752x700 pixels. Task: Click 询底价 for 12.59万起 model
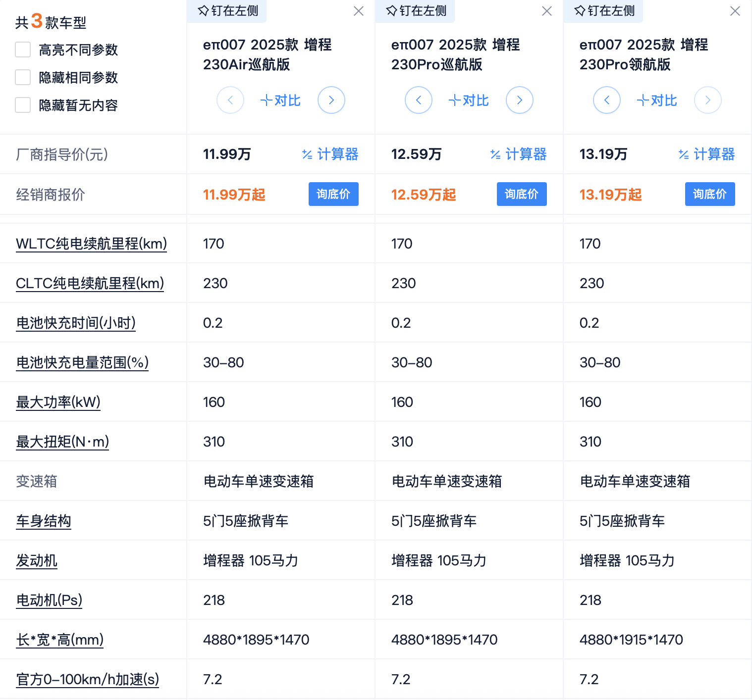(x=522, y=194)
